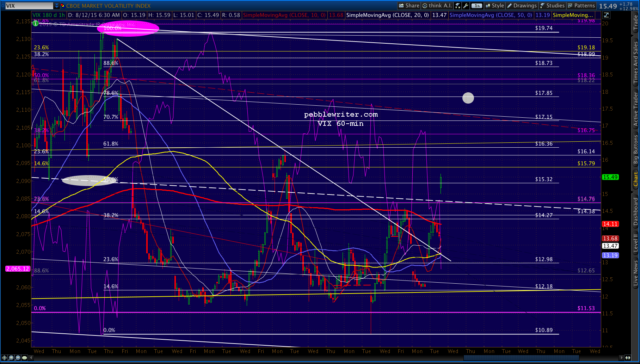Change the 1h timeframe selector
Viewport: 640px width, 364px height.
click(477, 6)
